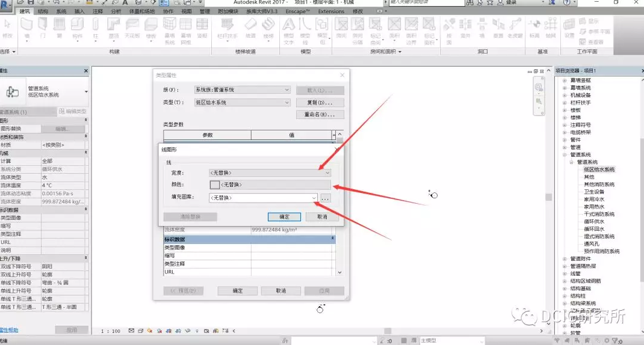This screenshot has height=345, width=644.
Task: Select the 门 (Door) tool in ribbon
Action: pyautogui.click(x=43, y=28)
